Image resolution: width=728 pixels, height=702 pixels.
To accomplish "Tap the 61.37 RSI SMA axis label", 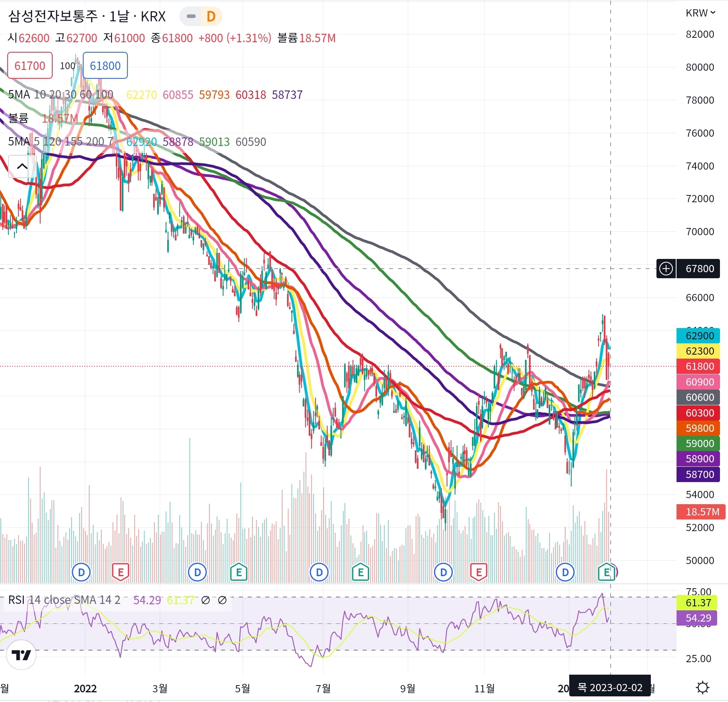I will click(697, 603).
